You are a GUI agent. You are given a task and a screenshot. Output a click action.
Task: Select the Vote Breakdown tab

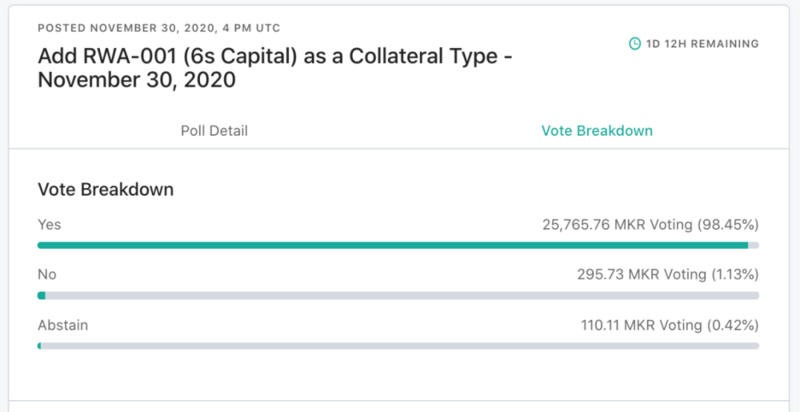(597, 131)
